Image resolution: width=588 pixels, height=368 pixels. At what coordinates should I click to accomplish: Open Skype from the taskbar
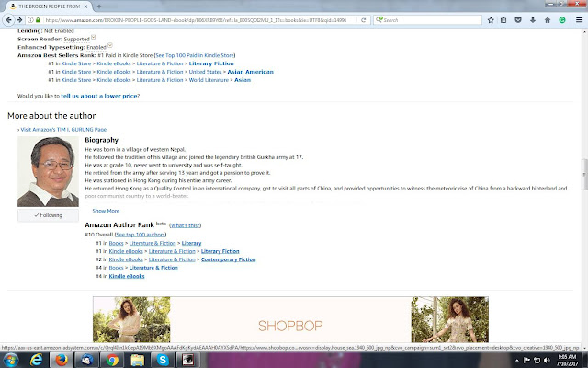[x=163, y=361]
